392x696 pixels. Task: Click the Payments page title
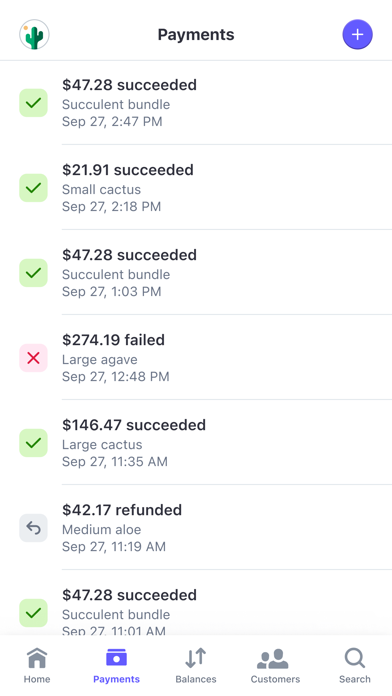coord(196,35)
